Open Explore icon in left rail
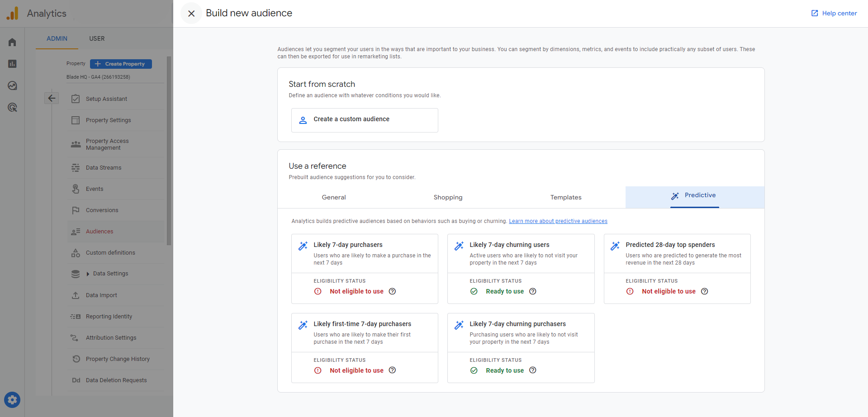This screenshot has width=868, height=417. 12,85
